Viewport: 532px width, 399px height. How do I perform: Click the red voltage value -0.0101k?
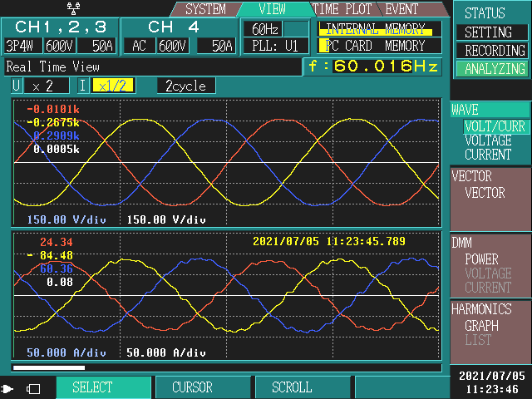53,109
